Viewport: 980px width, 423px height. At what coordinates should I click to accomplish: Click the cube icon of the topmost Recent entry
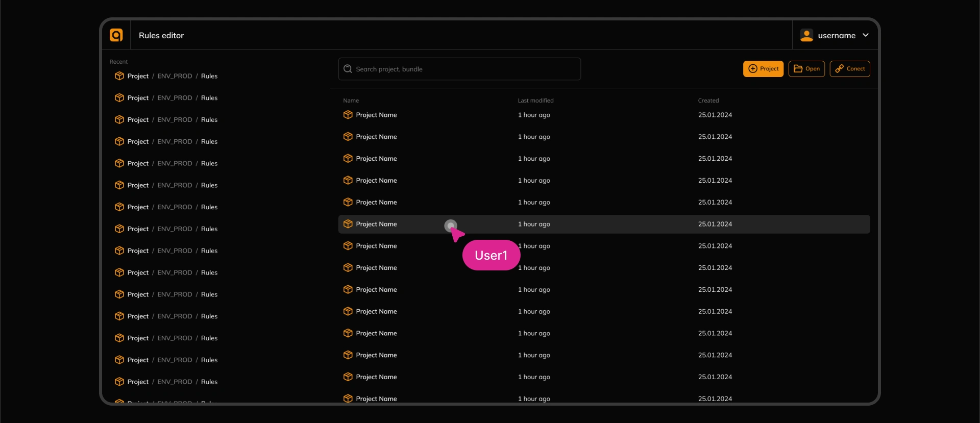pos(119,76)
